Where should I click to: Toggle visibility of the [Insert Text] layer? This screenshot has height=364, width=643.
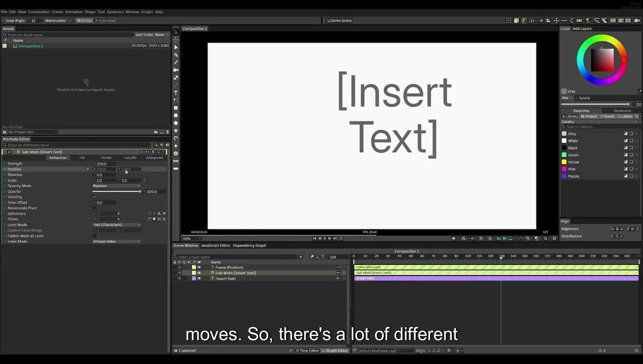180,278
